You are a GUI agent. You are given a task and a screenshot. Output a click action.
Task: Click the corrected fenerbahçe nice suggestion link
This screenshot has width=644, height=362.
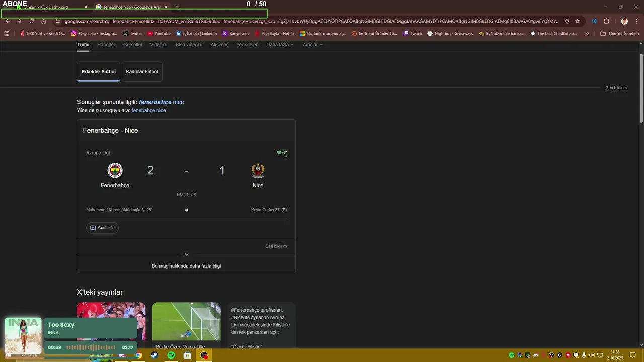[x=162, y=102]
